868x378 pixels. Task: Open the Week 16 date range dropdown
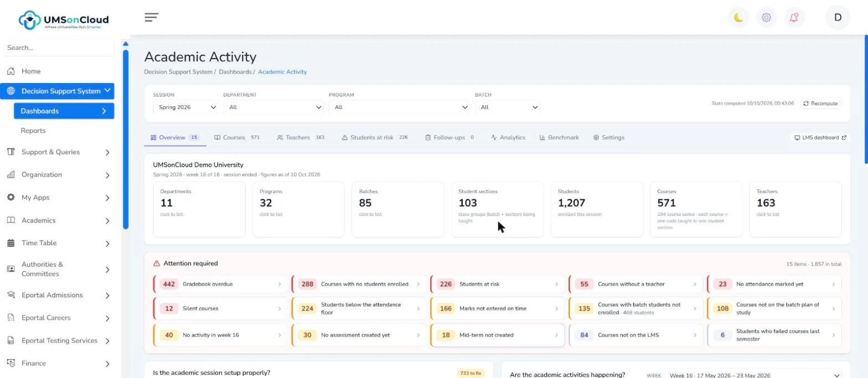pos(753,375)
